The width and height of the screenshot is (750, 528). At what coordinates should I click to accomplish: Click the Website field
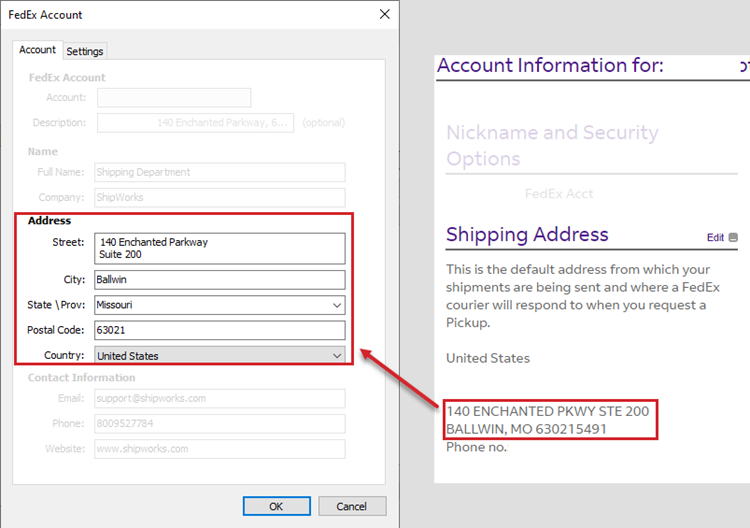220,449
